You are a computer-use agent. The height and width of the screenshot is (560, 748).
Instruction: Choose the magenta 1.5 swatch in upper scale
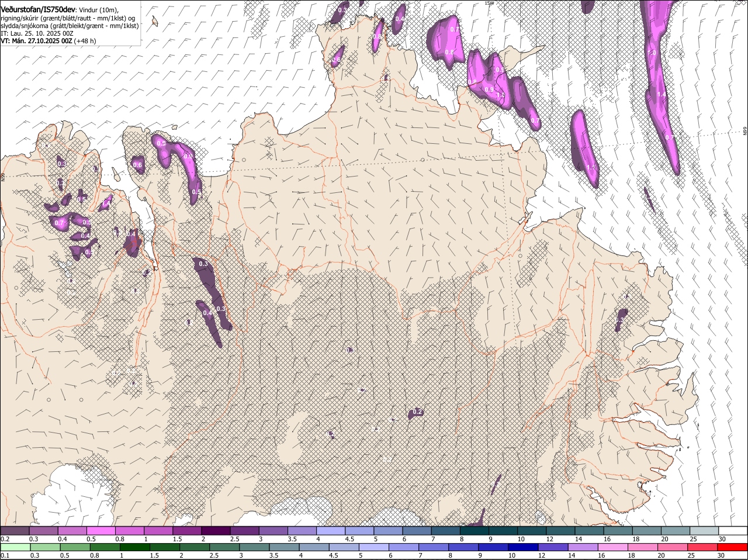[187, 530]
